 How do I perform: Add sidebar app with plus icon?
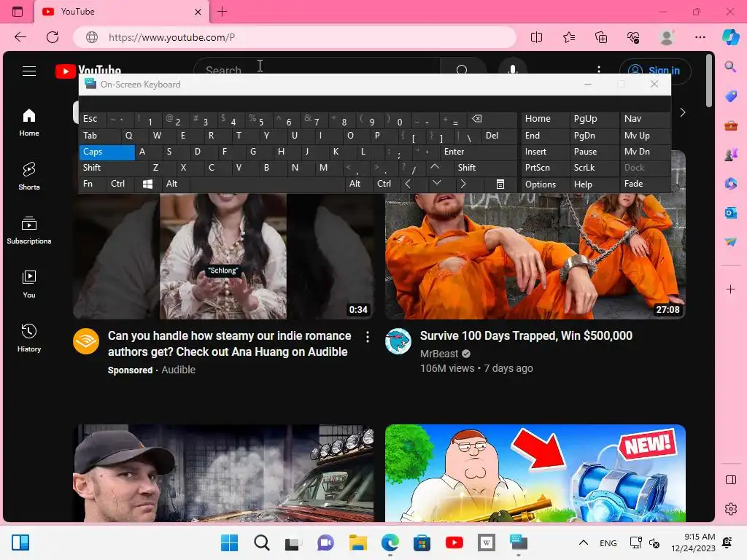731,289
